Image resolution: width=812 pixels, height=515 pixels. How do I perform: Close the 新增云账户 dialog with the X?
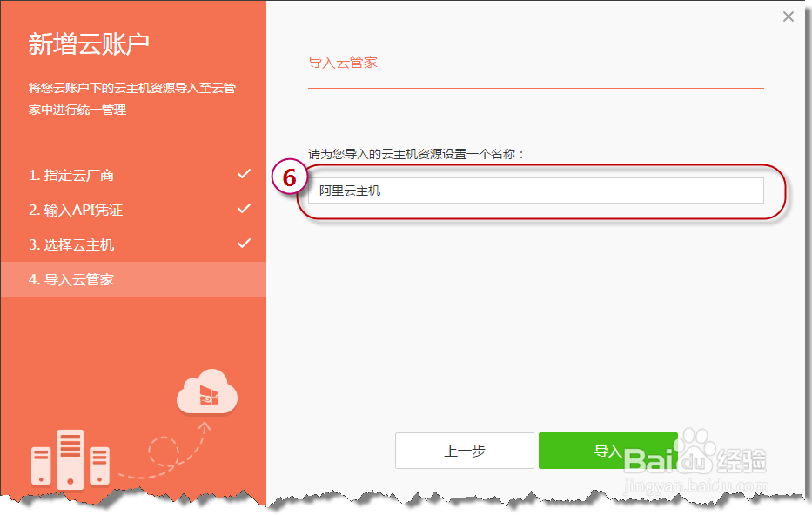789,17
